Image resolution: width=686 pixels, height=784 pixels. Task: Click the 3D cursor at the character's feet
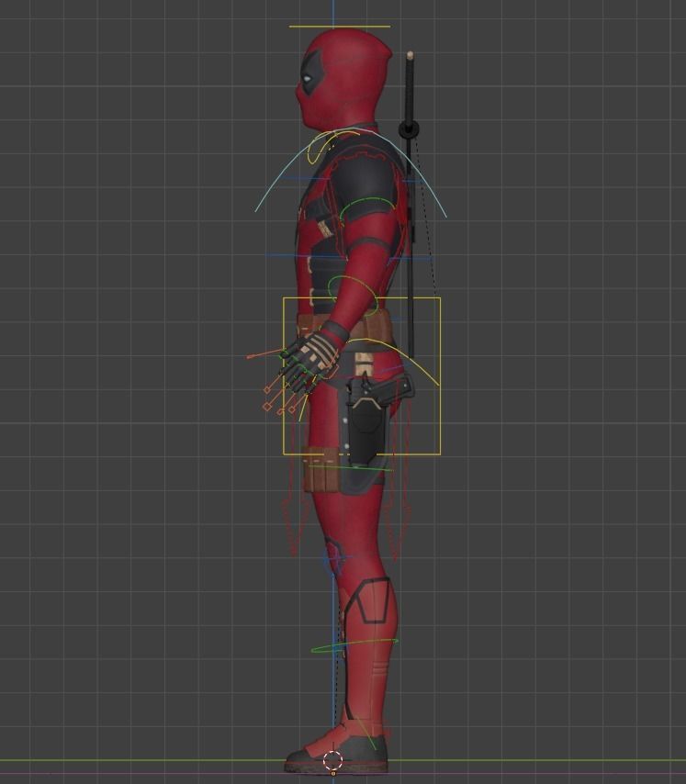333,761
